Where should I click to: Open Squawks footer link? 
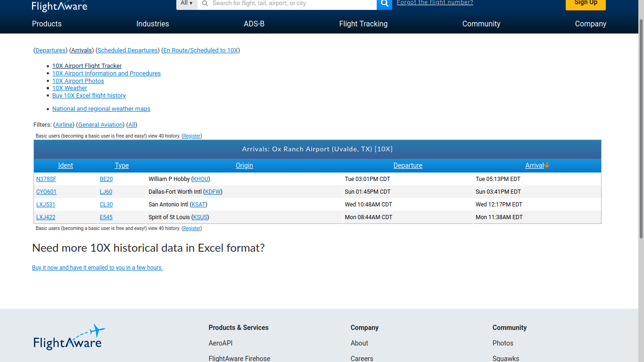tap(506, 359)
